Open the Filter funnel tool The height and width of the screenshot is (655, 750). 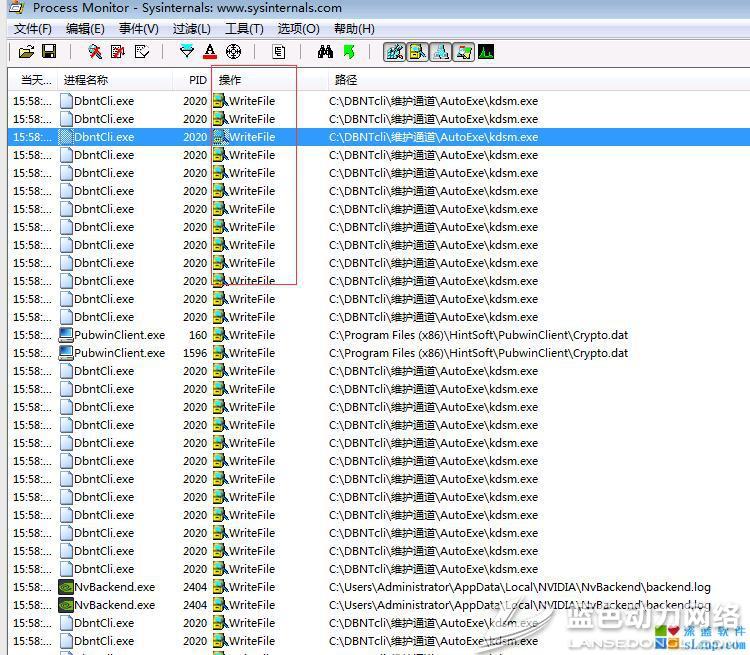coord(187,52)
